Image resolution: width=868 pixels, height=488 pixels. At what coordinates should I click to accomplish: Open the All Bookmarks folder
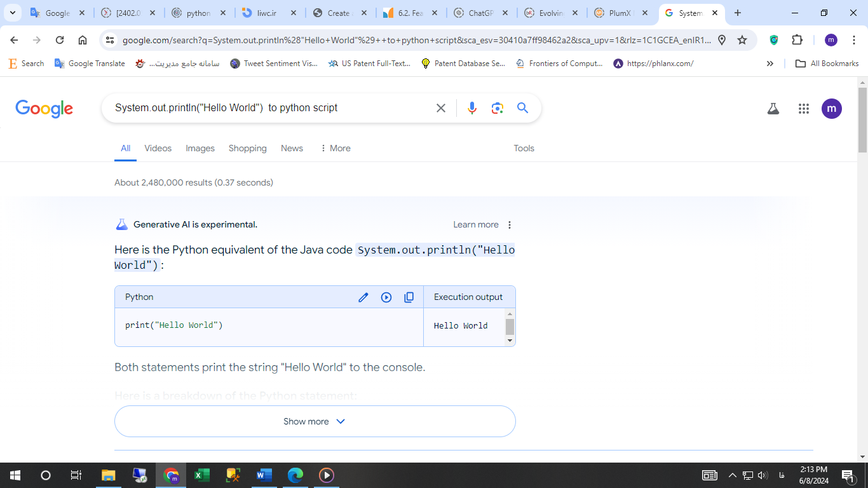click(827, 64)
